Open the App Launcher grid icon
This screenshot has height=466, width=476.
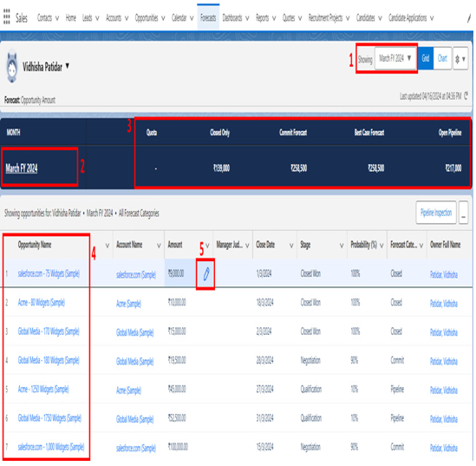pyautogui.click(x=7, y=16)
